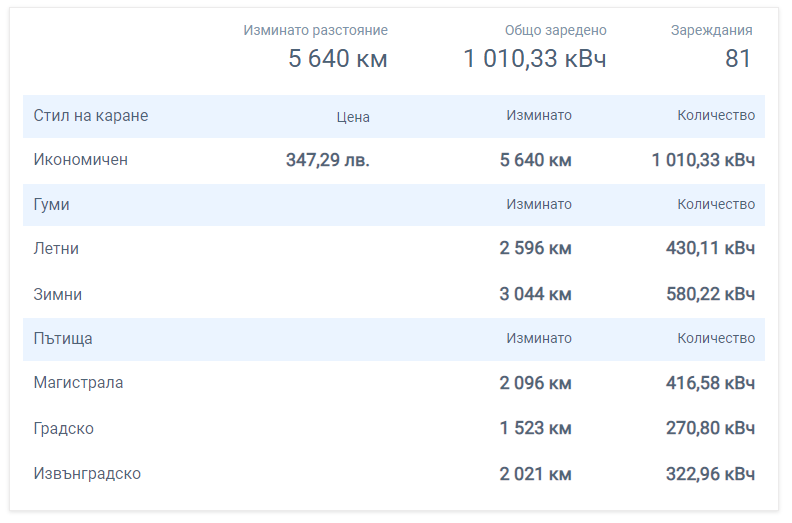Screen dimensions: 792x523
Task: Click the price value 347,29 лв.
Action: click(x=328, y=160)
